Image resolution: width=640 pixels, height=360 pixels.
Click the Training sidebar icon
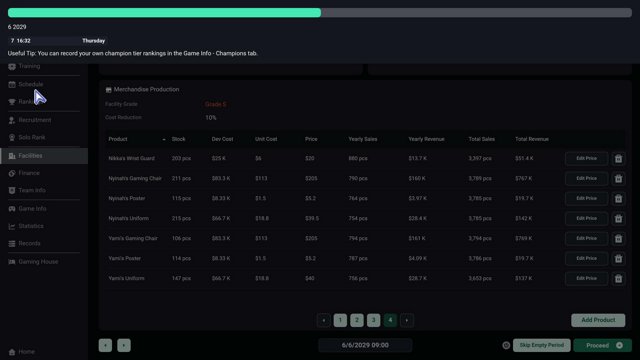(x=12, y=66)
